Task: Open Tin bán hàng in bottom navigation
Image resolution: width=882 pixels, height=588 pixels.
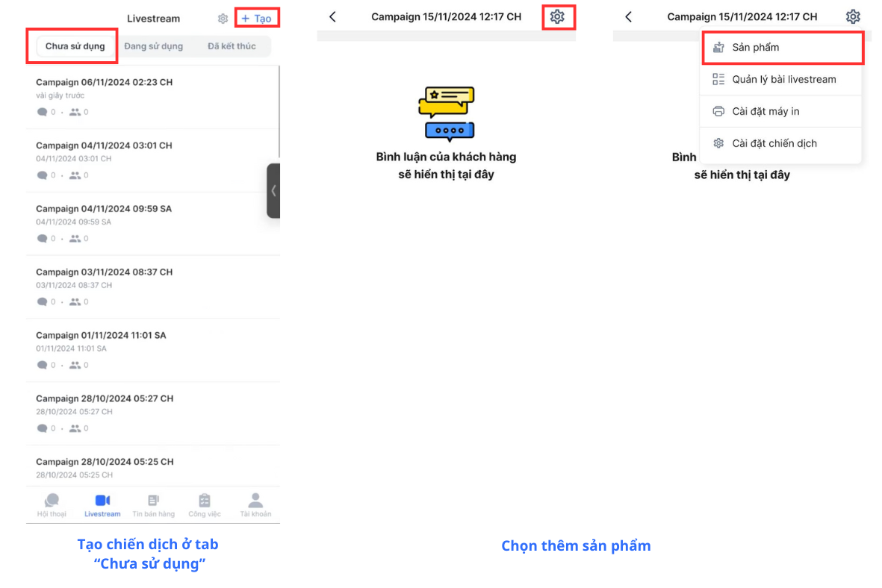Action: pyautogui.click(x=154, y=505)
